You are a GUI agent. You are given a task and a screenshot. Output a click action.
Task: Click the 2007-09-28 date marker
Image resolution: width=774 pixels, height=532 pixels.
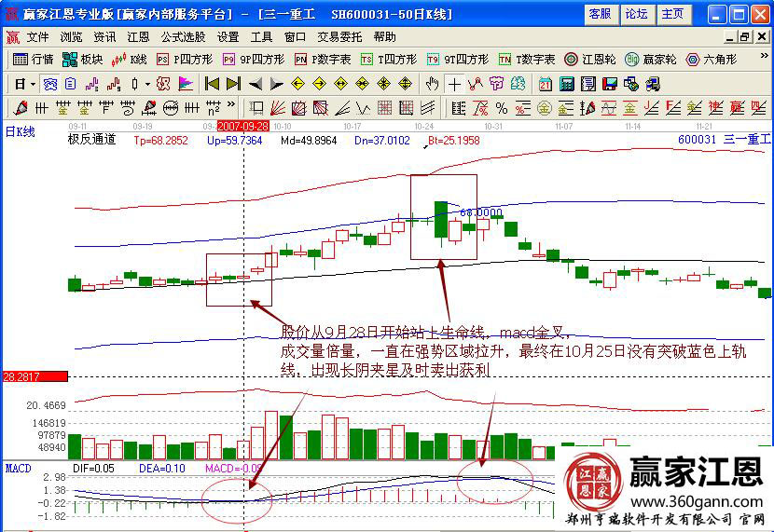tap(242, 124)
